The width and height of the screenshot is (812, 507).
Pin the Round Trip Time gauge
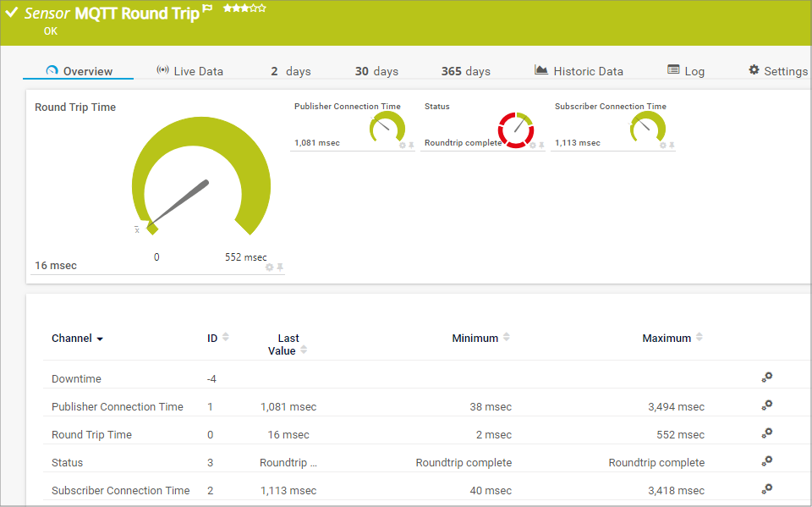click(280, 267)
